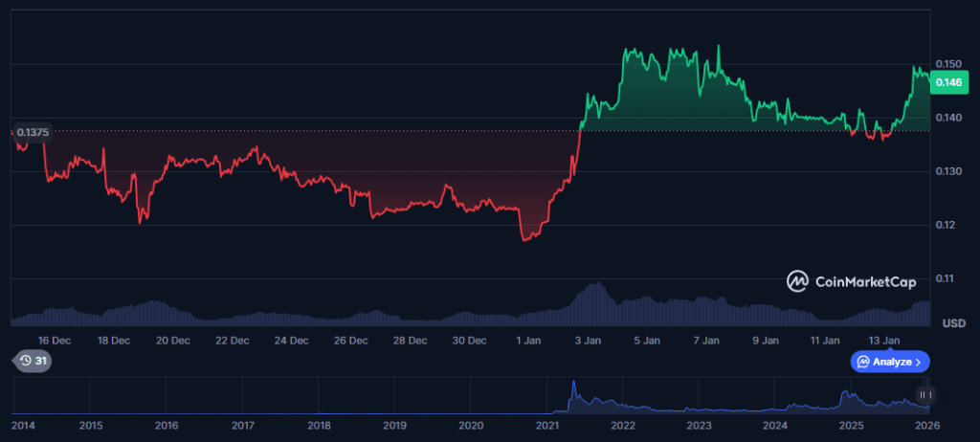Click the volume bars peak near 3 Jan

[594, 287]
